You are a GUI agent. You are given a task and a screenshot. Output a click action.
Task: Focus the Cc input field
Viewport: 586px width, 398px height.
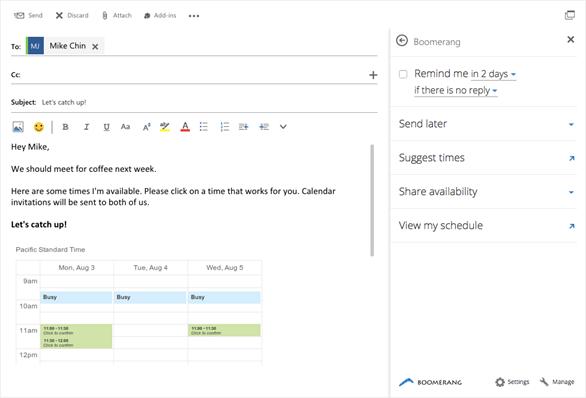tap(194, 74)
